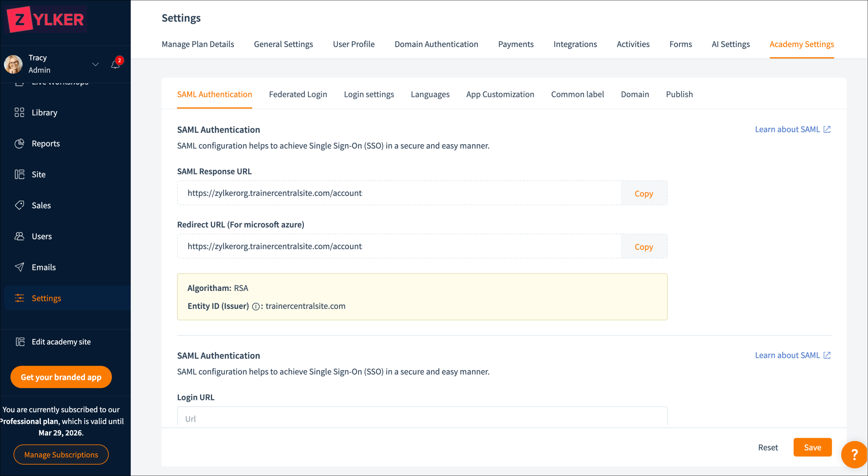The height and width of the screenshot is (476, 868).
Task: Click the Library grid icon in sidebar
Action: (20, 112)
